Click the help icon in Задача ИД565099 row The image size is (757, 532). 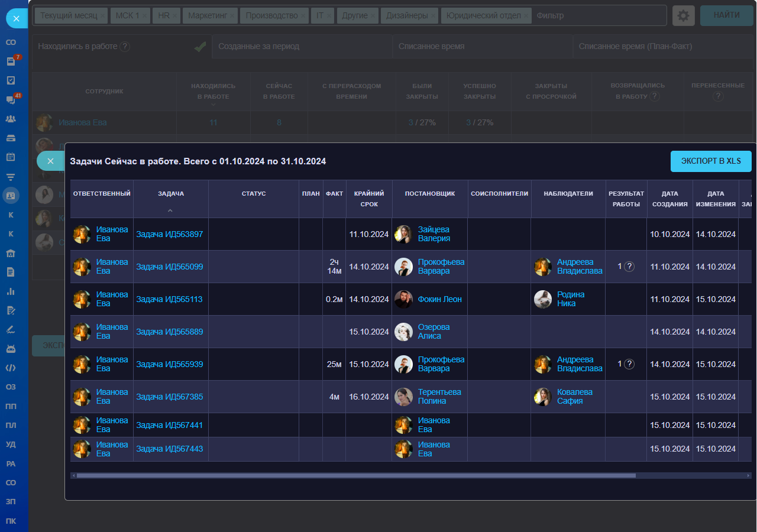pyautogui.click(x=629, y=267)
